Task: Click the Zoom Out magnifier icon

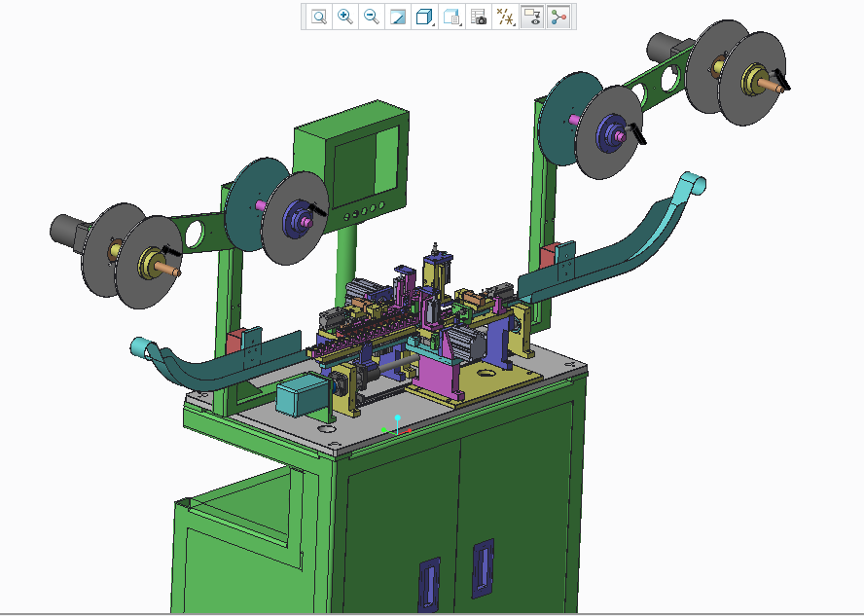Action: (371, 17)
